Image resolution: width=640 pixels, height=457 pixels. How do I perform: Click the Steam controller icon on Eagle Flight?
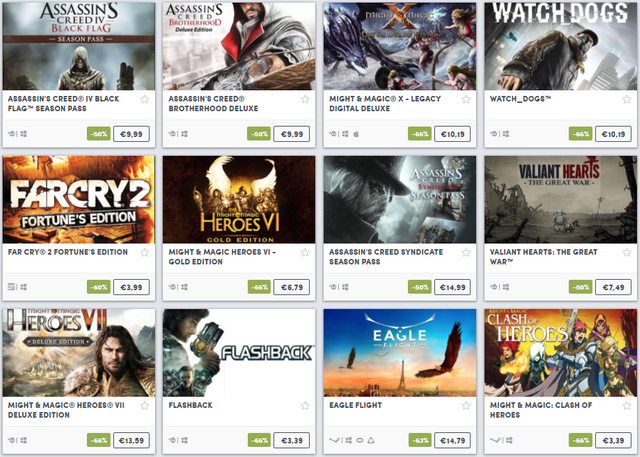pos(334,440)
